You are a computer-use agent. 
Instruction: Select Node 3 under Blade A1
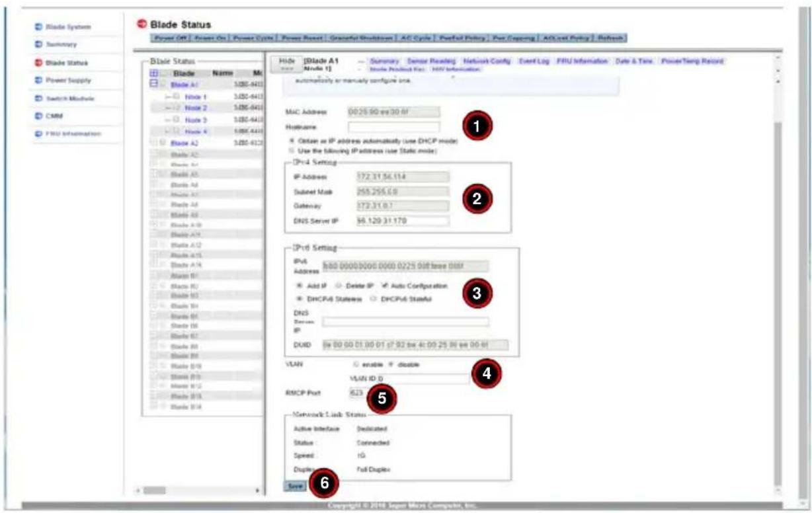pos(196,120)
